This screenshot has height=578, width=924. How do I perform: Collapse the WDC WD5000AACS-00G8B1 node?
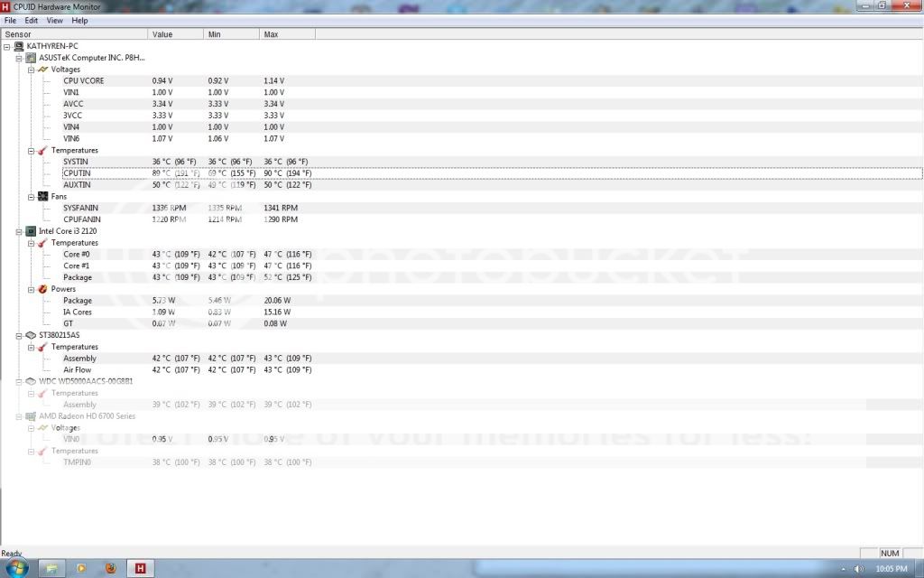pyautogui.click(x=19, y=382)
